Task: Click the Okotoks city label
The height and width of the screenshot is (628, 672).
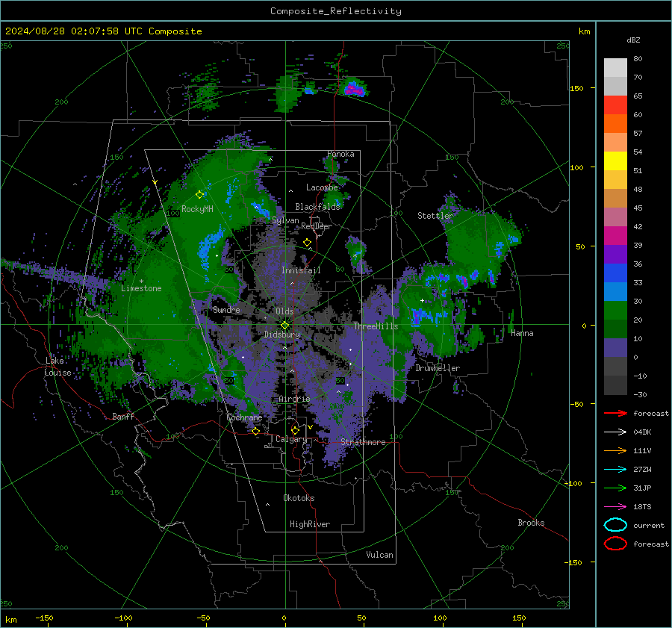Action: click(299, 498)
